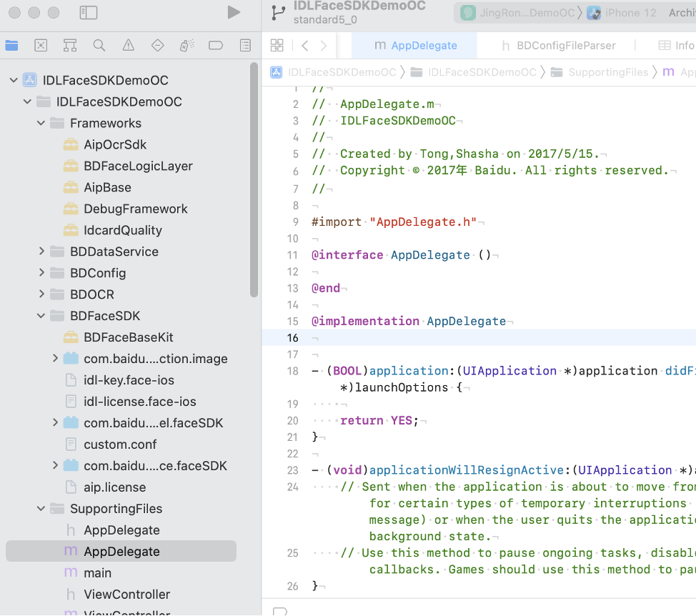Collapse the BDFaceSDK group
The width and height of the screenshot is (696, 616).
pyautogui.click(x=41, y=316)
